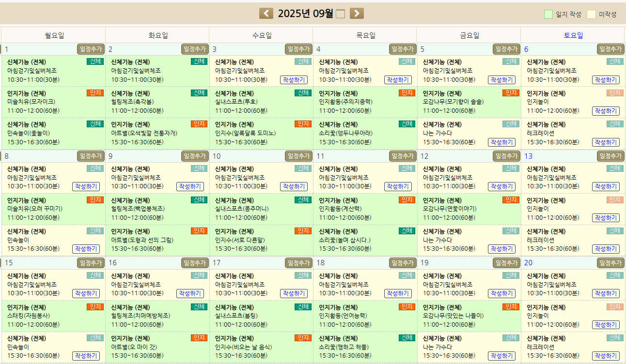Add a schedule on September 1
Image resolution: width=626 pixels, height=364 pixels.
pyautogui.click(x=91, y=49)
